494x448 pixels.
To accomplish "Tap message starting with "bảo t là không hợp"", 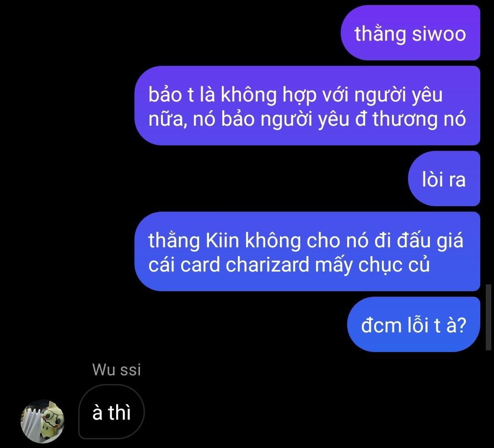I will point(307,106).
